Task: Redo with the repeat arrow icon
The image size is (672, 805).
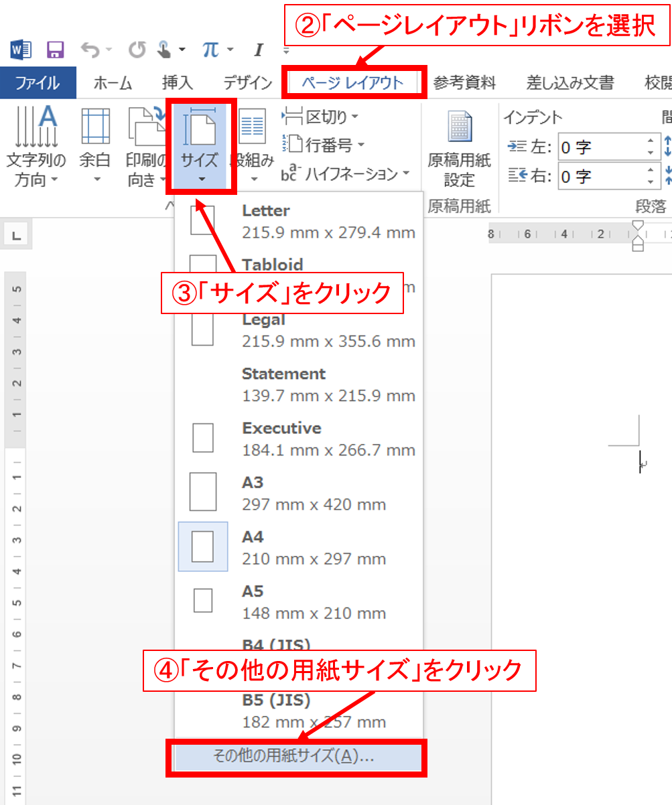Action: pos(137,50)
